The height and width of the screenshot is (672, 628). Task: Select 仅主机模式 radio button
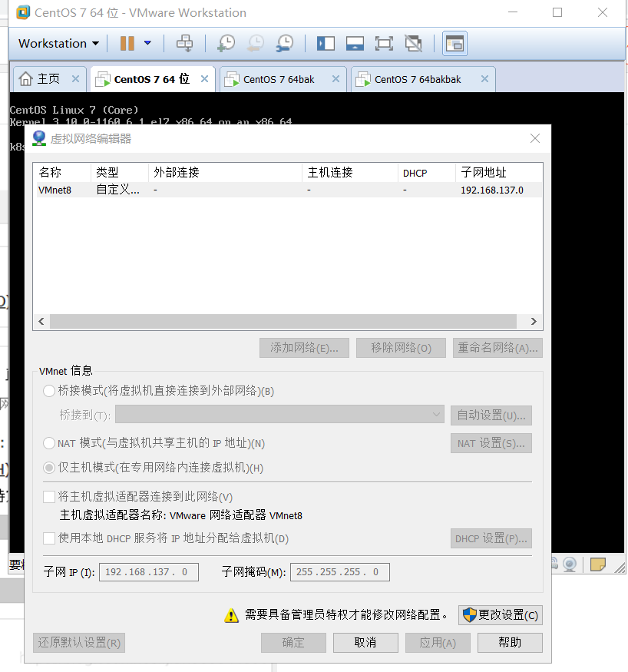click(49, 468)
